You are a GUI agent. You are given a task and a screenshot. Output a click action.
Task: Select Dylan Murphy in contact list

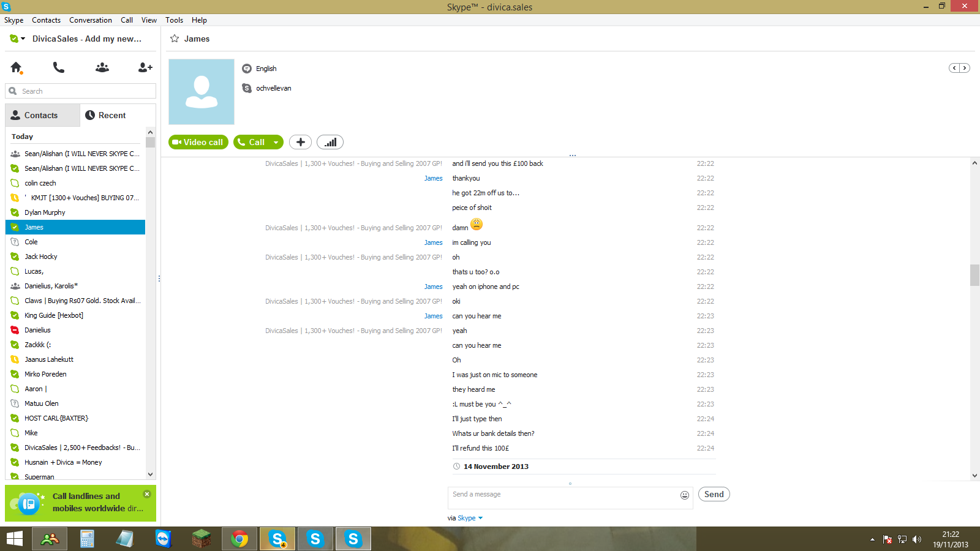75,212
